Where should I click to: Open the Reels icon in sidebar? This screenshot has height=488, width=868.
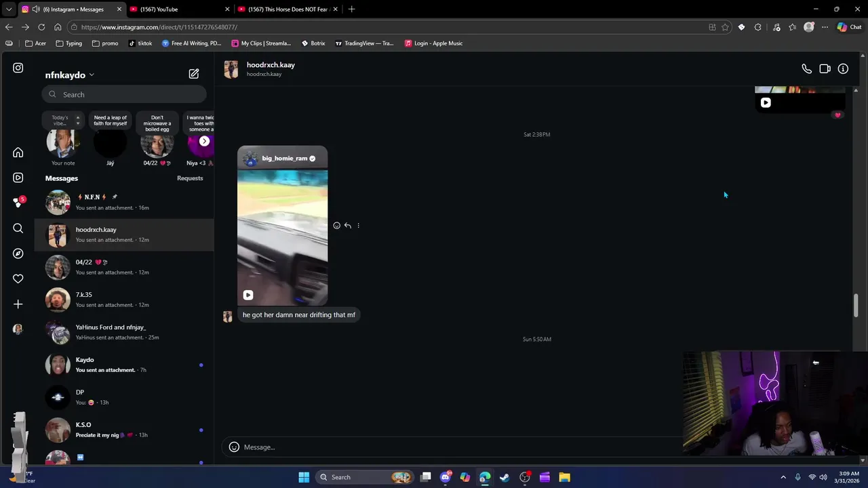[x=18, y=178]
